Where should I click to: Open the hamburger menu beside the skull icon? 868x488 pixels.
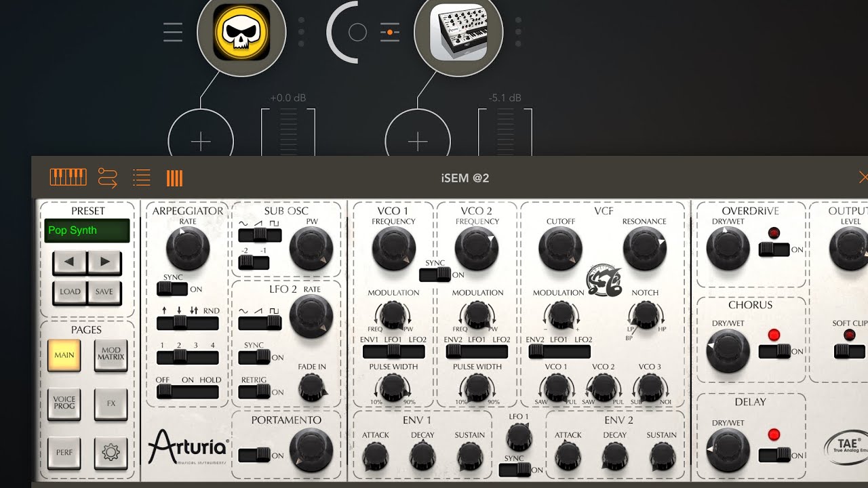tap(173, 32)
